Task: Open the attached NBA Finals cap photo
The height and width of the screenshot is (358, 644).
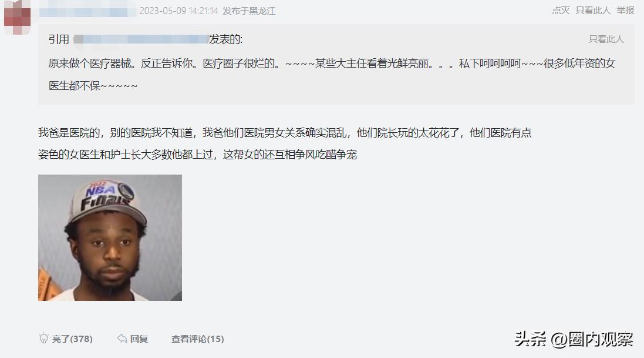Action: coord(110,237)
